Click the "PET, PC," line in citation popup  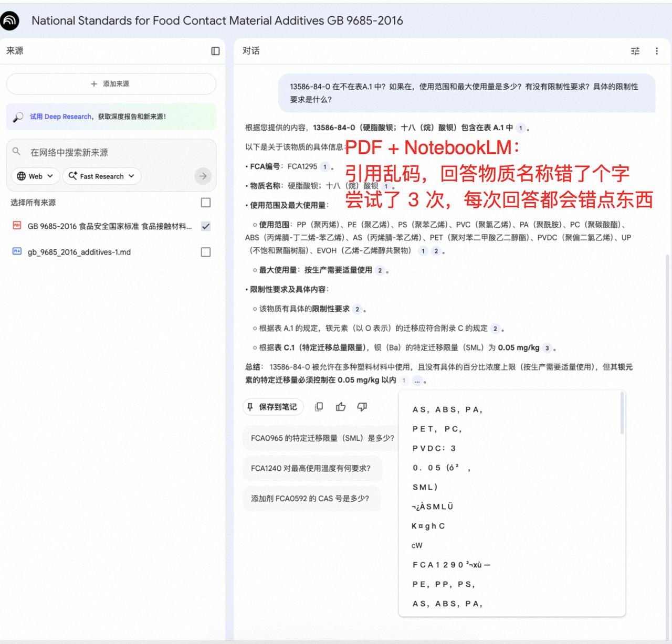point(437,429)
